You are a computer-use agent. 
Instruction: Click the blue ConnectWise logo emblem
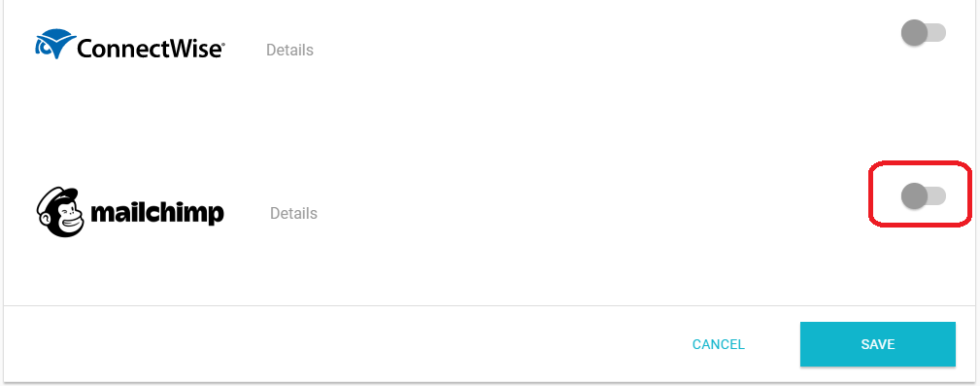click(x=55, y=44)
